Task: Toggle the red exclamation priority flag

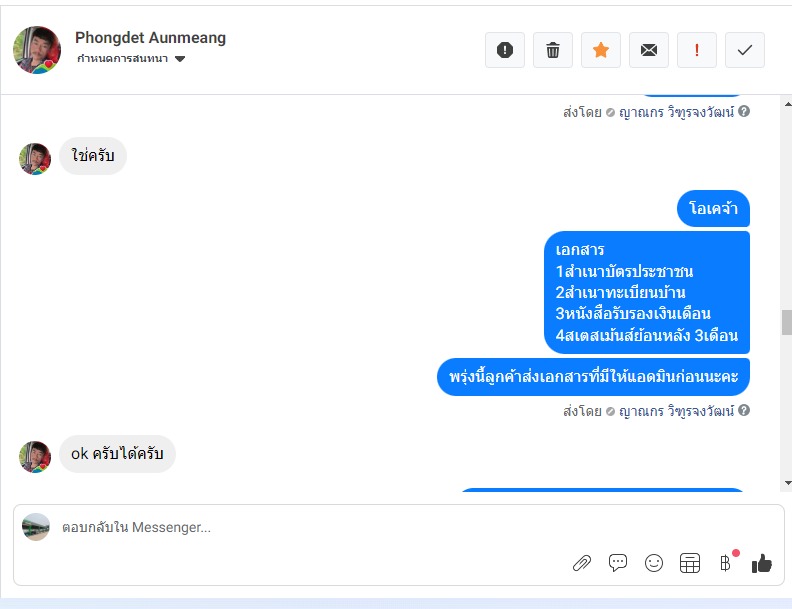Action: tap(697, 50)
